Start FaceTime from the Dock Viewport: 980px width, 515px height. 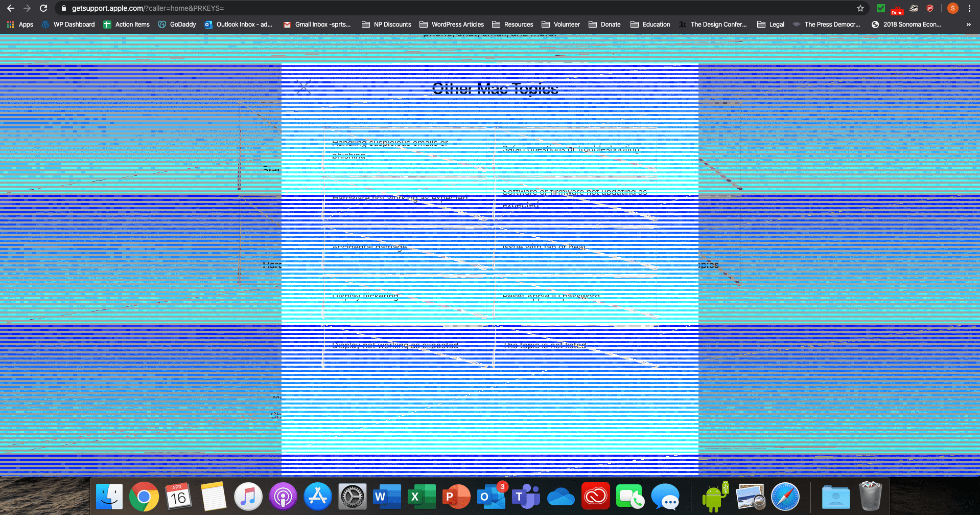coord(630,496)
